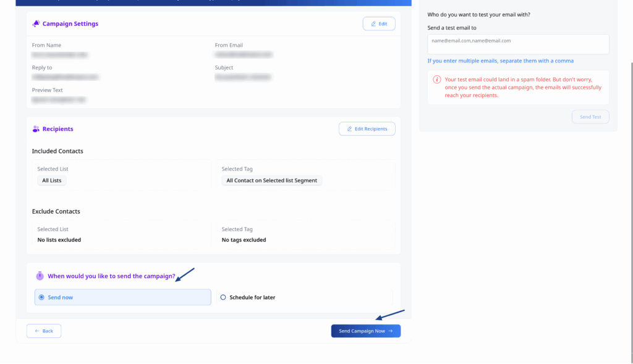This screenshot has width=633, height=364.
Task: Click the Send Test button
Action: pos(590,117)
